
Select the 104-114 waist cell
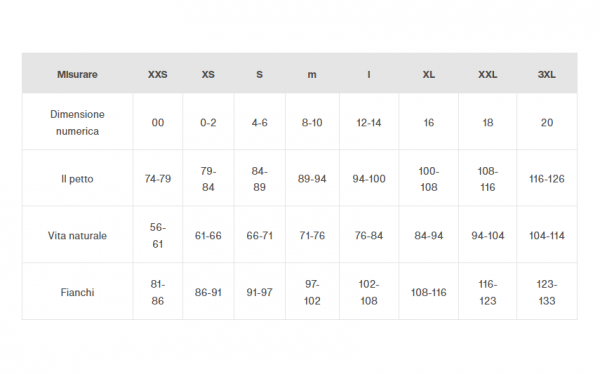click(546, 235)
